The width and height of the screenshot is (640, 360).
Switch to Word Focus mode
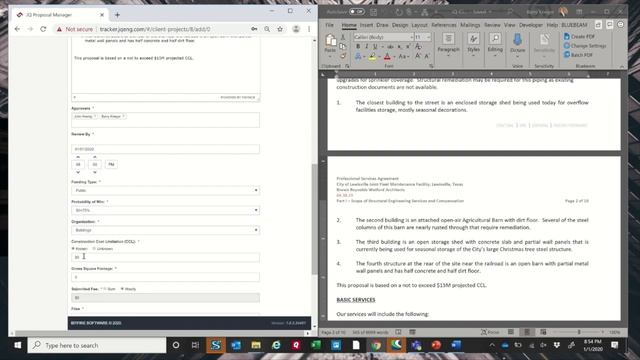[490, 332]
